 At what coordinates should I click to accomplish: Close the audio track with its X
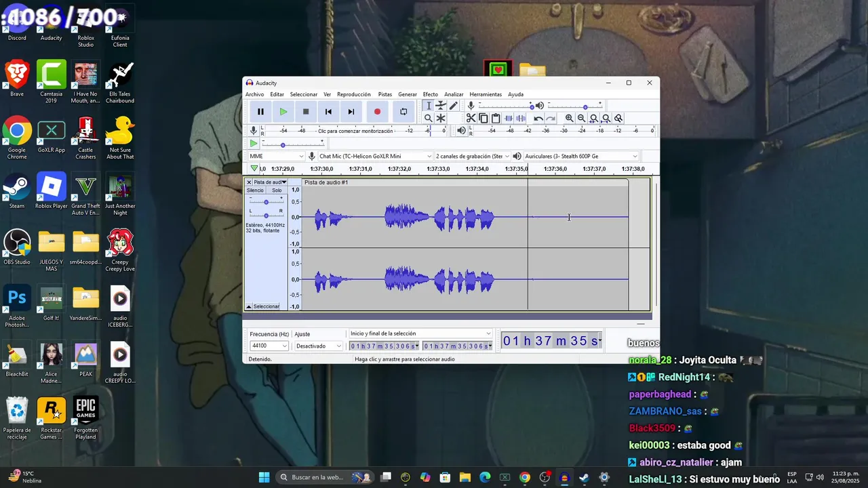249,182
